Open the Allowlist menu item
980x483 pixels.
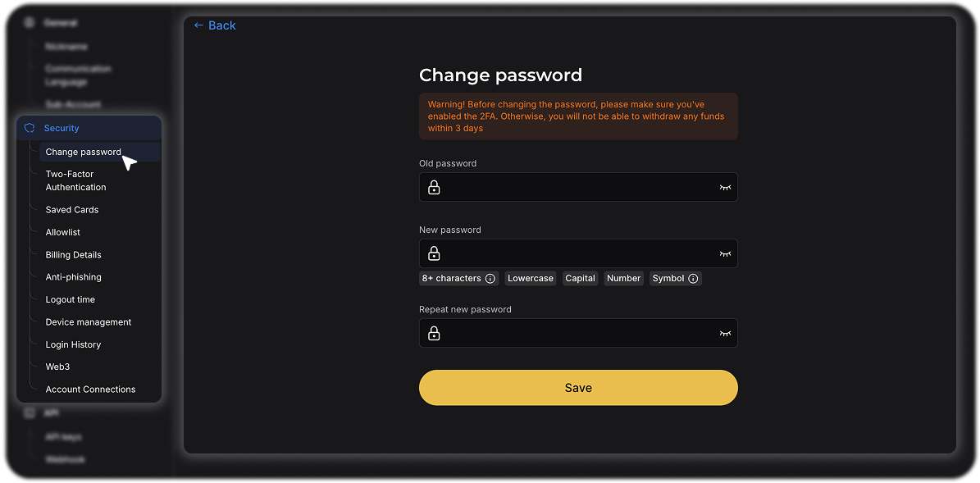pos(63,232)
